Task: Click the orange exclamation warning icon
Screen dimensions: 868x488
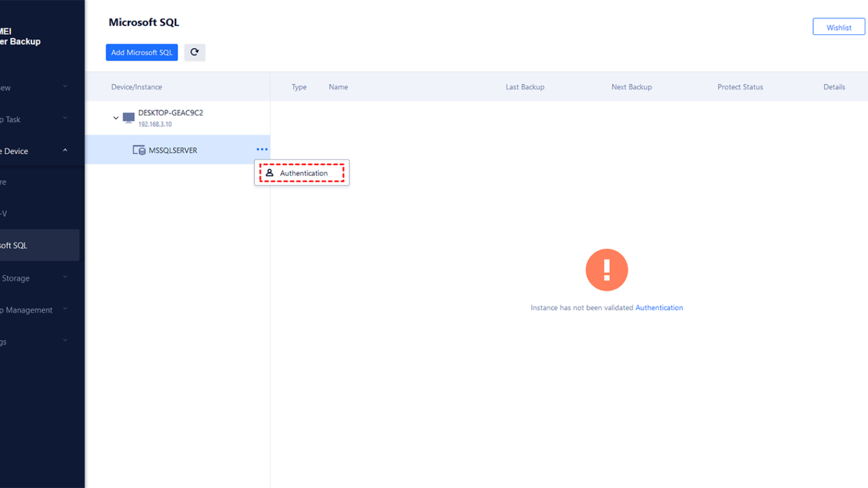Action: (607, 270)
